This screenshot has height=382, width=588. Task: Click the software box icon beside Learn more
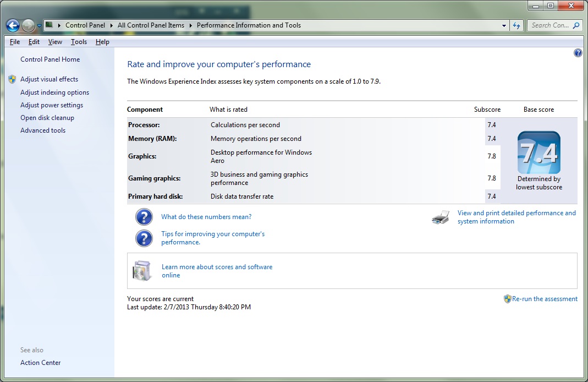pyautogui.click(x=142, y=271)
